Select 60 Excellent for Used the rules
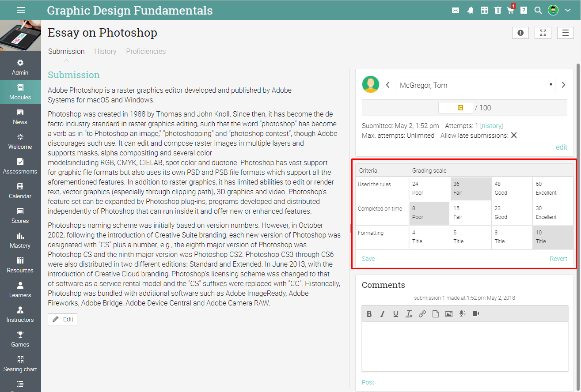581x392 pixels. 553,188
